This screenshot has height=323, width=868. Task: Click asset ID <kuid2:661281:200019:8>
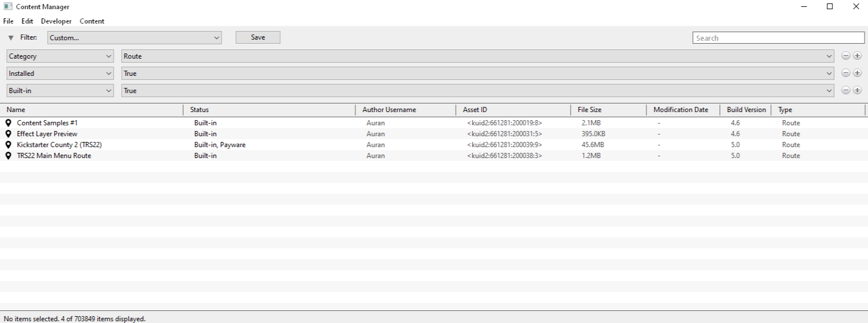(x=505, y=123)
